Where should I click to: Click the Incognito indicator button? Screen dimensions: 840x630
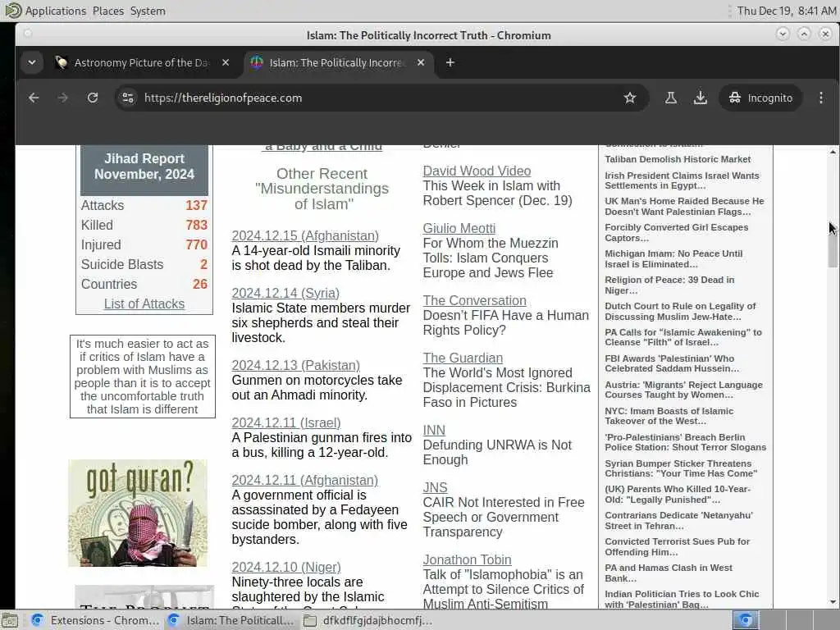click(761, 98)
